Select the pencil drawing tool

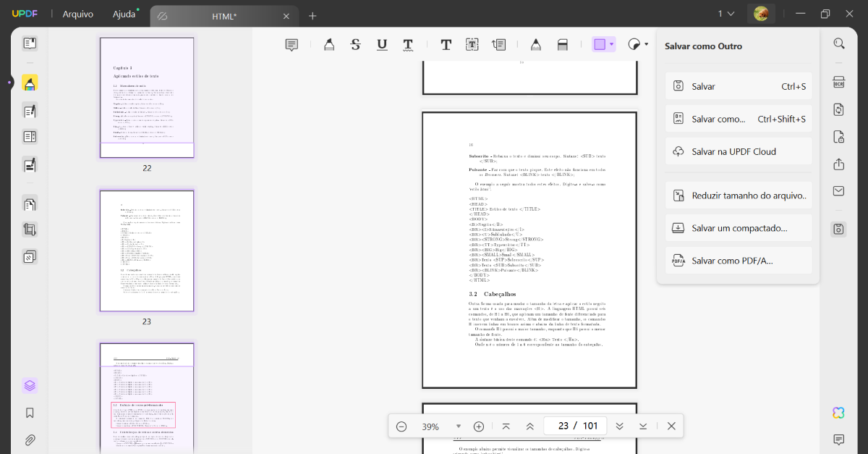click(536, 44)
